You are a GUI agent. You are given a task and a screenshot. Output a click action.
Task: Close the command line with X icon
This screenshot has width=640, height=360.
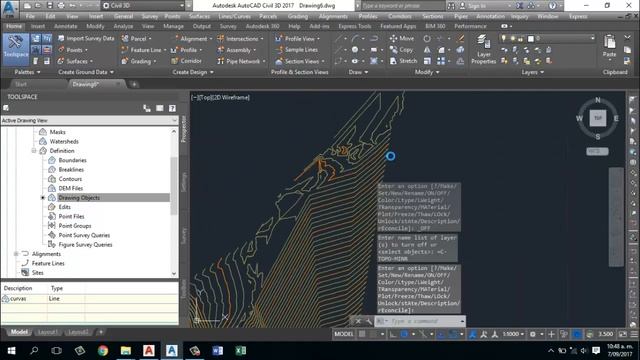pos(358,322)
